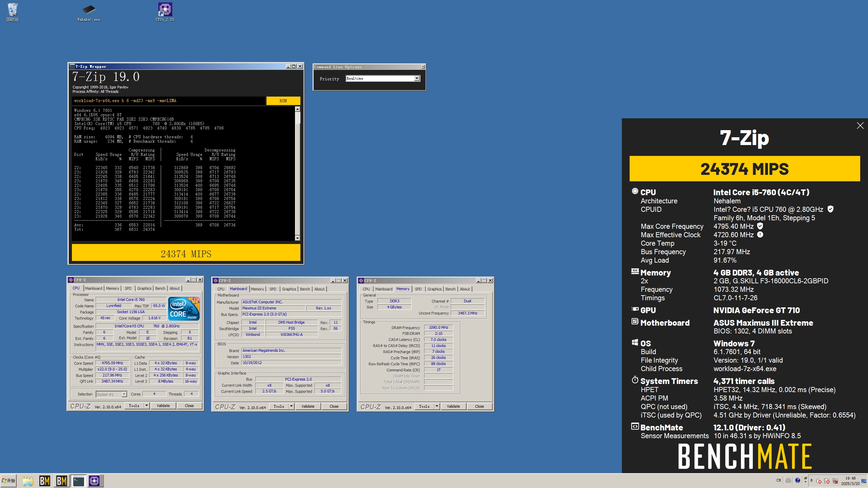The width and height of the screenshot is (868, 488).
Task: Click the BenchMate version icon in the panel
Action: click(x=635, y=426)
